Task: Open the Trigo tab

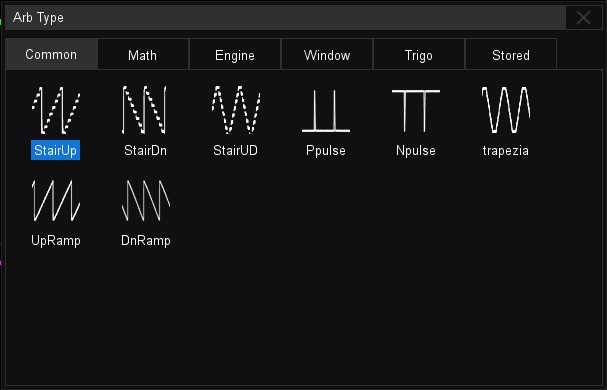Action: tap(418, 55)
